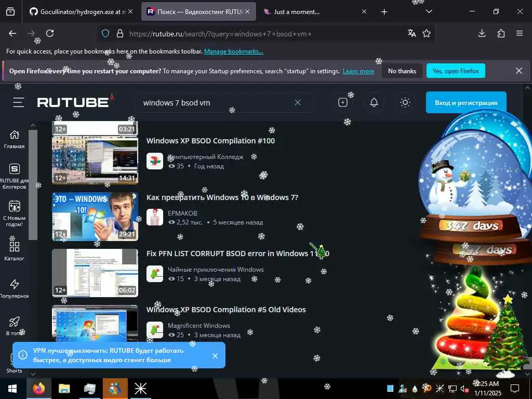Open the Downloads panel
The width and height of the screenshot is (532, 399).
pos(482,33)
